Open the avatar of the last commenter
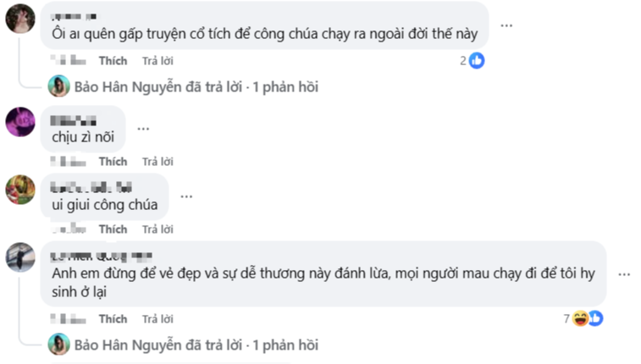 point(20,257)
